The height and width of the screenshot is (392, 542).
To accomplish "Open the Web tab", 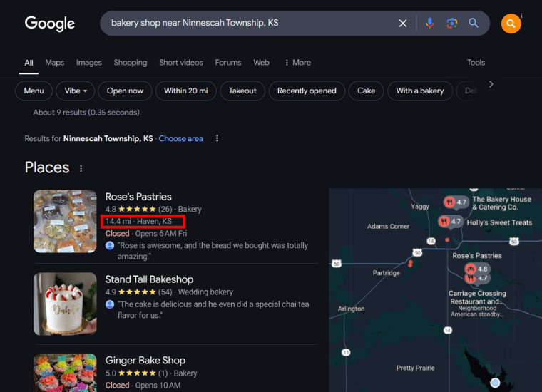I will 261,63.
